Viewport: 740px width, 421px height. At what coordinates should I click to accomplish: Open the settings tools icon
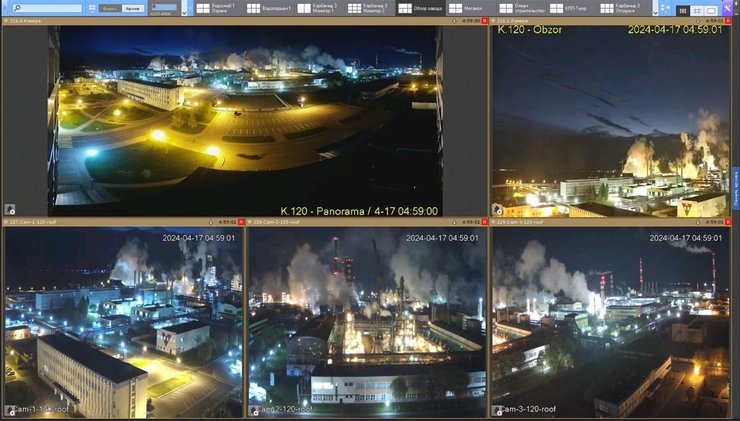pyautogui.click(x=727, y=8)
